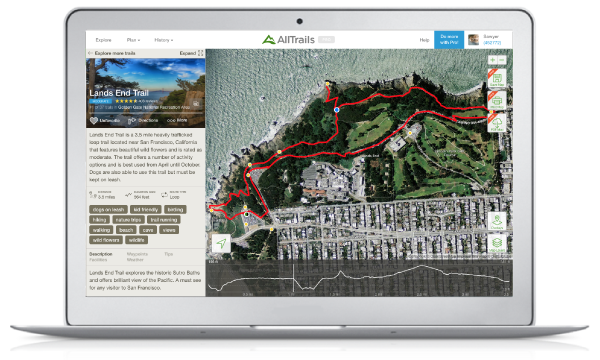Image resolution: width=600 pixels, height=360 pixels.
Task: Switch to the Description tab
Action: coord(101,254)
